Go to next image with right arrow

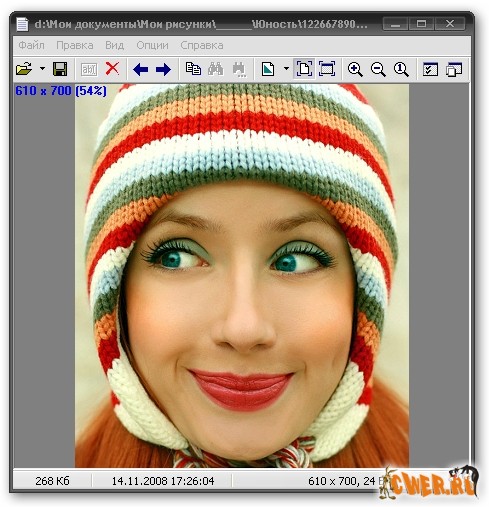coord(163,69)
